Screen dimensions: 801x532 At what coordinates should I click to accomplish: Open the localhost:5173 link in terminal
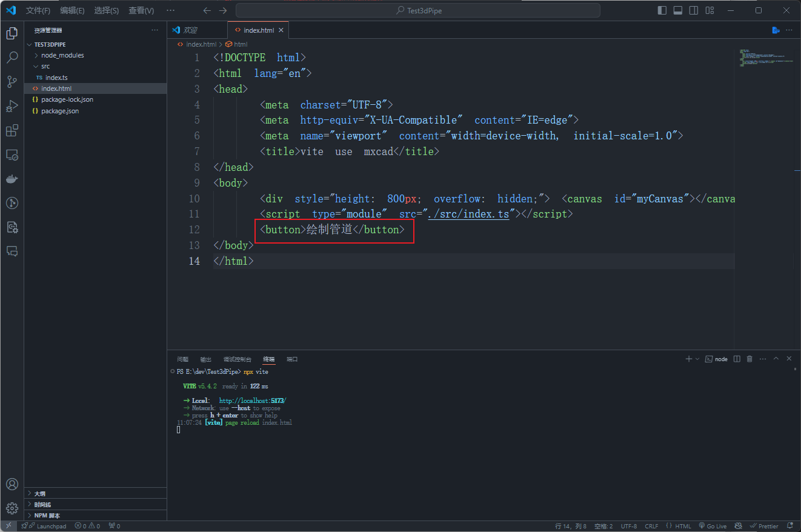pos(252,401)
